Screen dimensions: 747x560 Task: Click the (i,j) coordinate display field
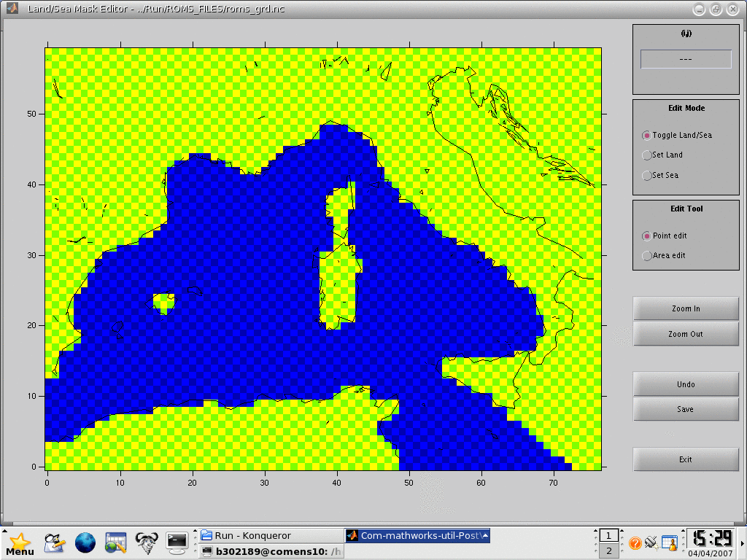(x=686, y=59)
